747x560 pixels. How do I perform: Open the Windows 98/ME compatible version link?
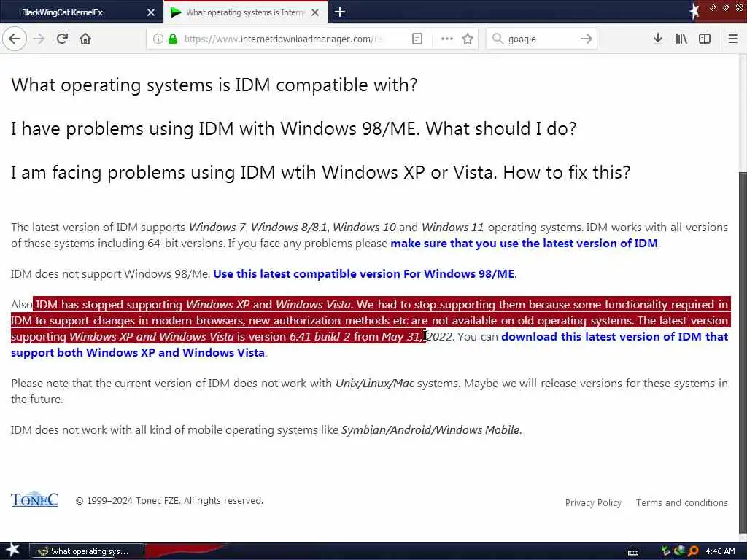(363, 274)
